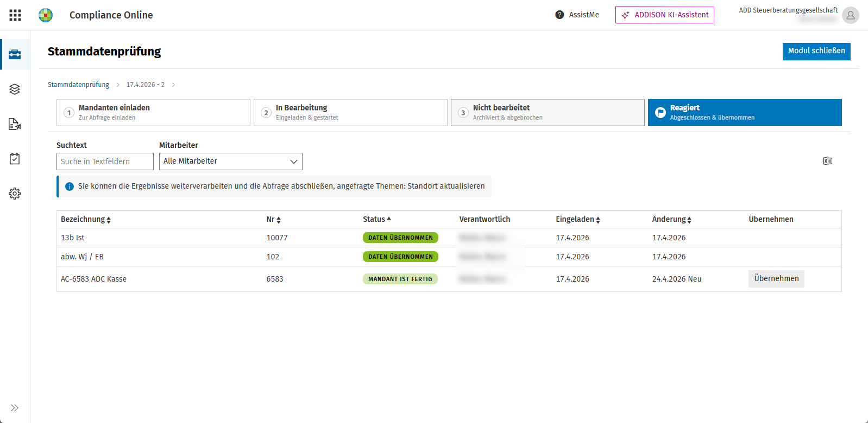Select the AC-6583 AOC Kasse row name
868x423 pixels.
pyautogui.click(x=93, y=279)
